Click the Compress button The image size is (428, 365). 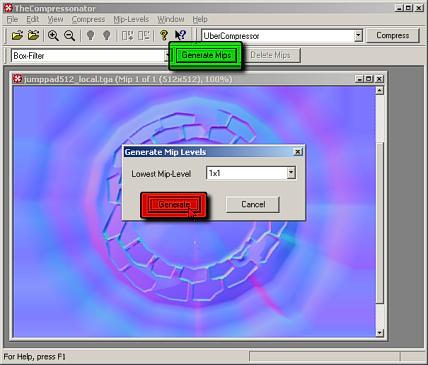[393, 35]
